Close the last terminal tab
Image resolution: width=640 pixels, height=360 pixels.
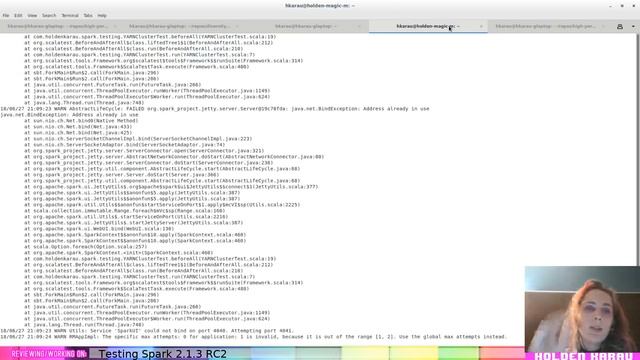(x=603, y=27)
